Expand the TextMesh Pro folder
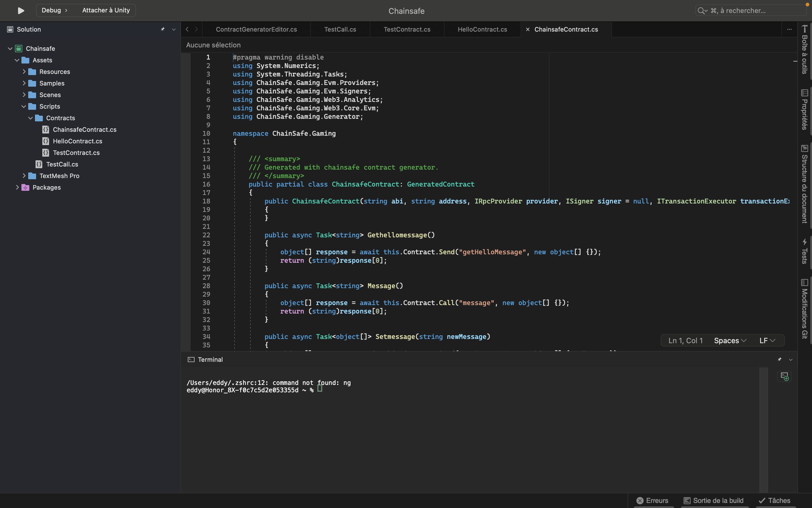This screenshot has width=812, height=508. tap(24, 176)
